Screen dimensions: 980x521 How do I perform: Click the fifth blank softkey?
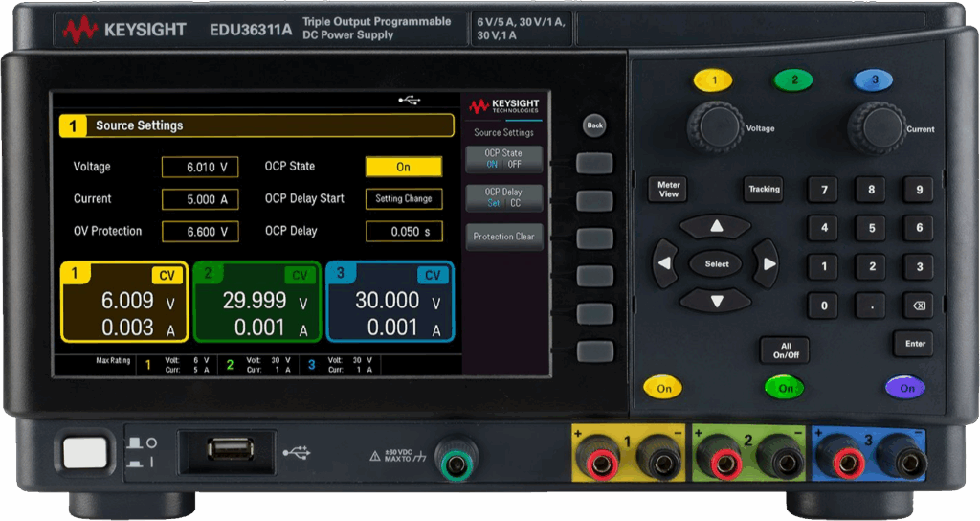[x=594, y=313]
